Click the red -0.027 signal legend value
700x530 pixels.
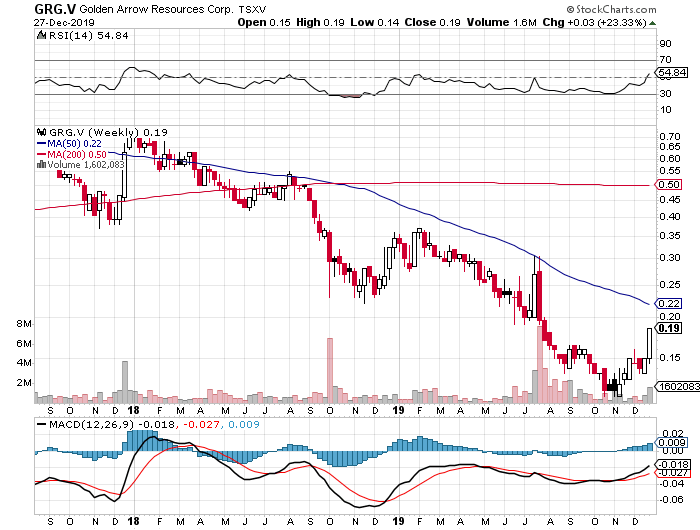201,424
